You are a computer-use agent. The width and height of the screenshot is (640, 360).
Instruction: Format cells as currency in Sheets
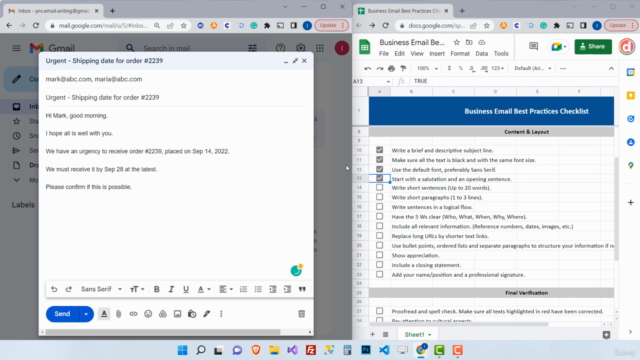(x=449, y=69)
